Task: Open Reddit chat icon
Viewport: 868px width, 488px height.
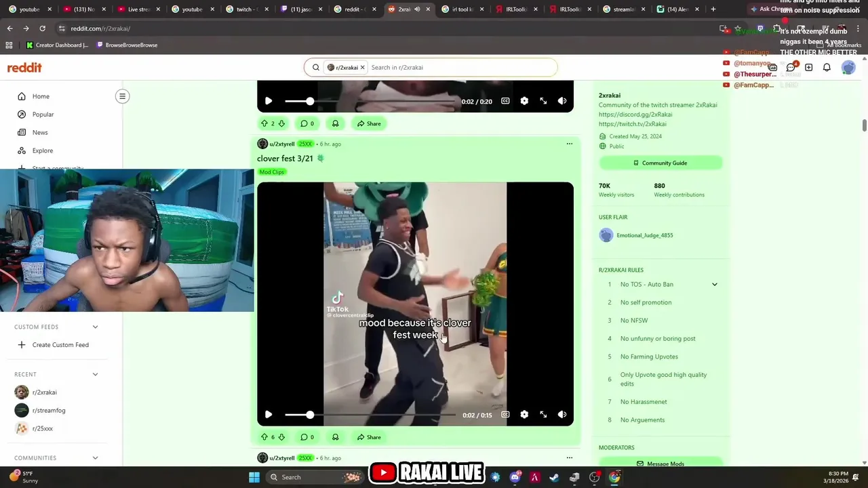Action: (791, 68)
